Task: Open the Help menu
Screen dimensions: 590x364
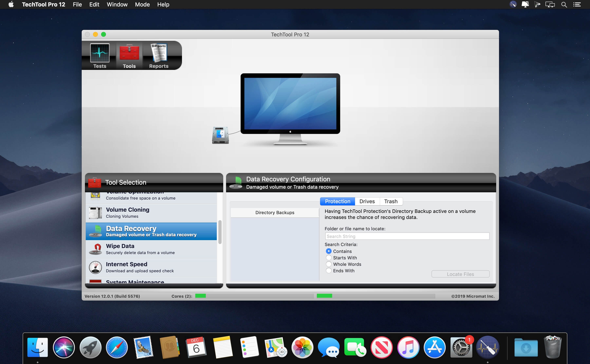Action: (163, 4)
